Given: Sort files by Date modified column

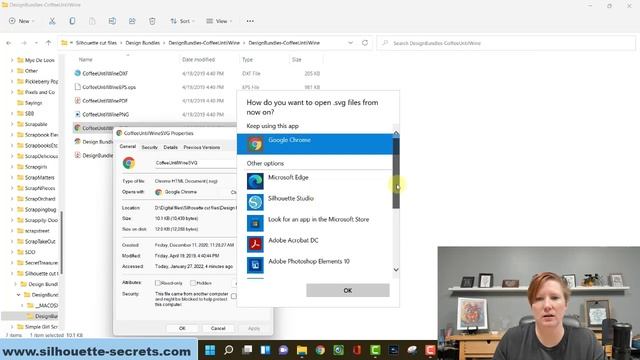Looking at the screenshot, I should (x=198, y=60).
